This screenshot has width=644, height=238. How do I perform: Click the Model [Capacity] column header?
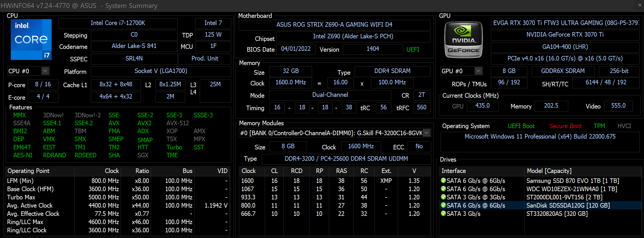click(583, 171)
